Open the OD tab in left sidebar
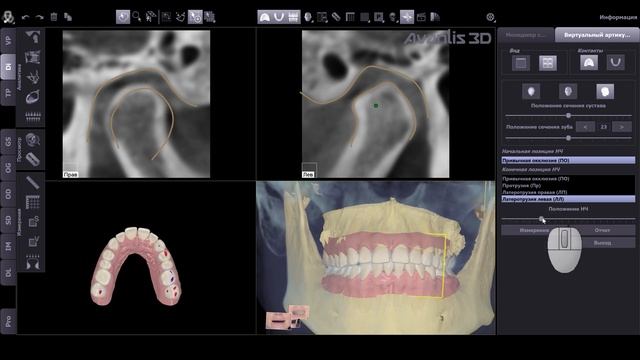 click(x=8, y=194)
